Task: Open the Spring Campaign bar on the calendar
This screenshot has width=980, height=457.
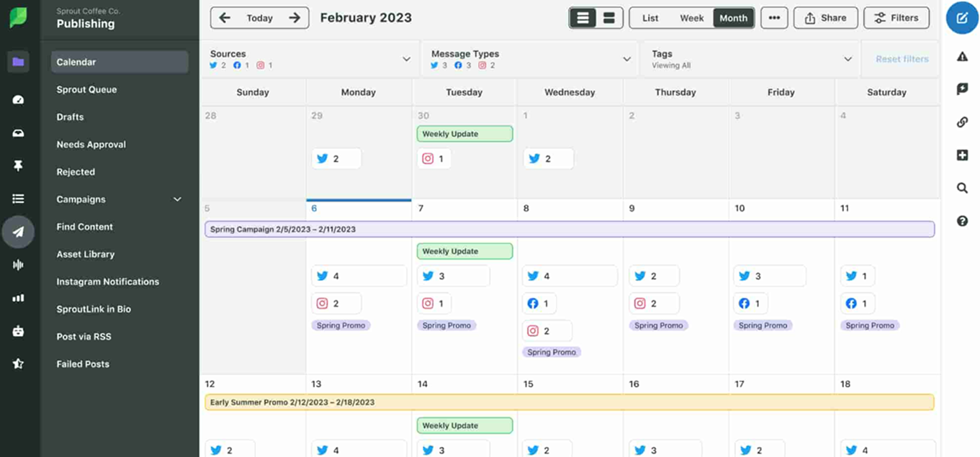Action: tap(569, 230)
